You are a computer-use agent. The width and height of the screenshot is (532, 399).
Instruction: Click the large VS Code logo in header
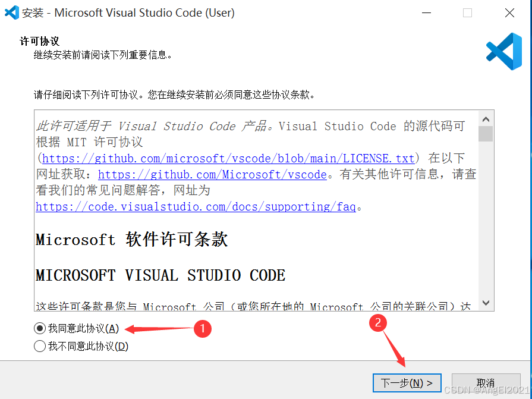(504, 51)
